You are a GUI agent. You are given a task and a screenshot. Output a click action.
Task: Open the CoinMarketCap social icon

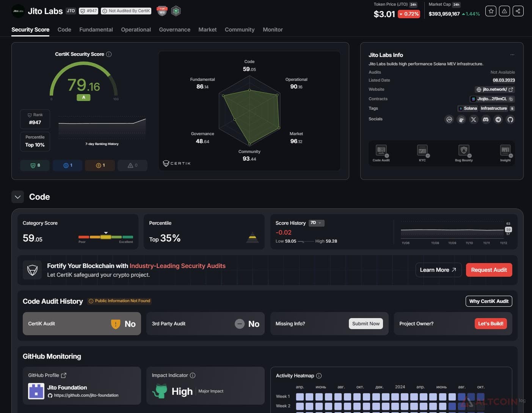click(449, 120)
